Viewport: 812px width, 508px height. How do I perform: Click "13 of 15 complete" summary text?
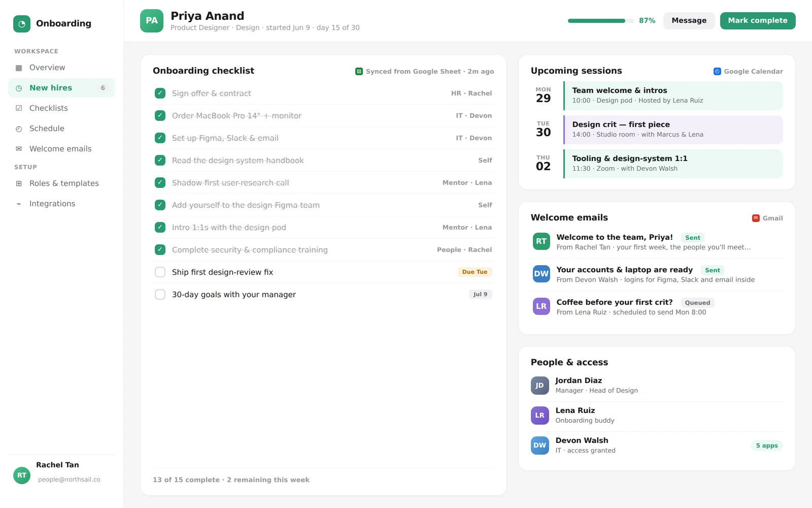pyautogui.click(x=186, y=480)
